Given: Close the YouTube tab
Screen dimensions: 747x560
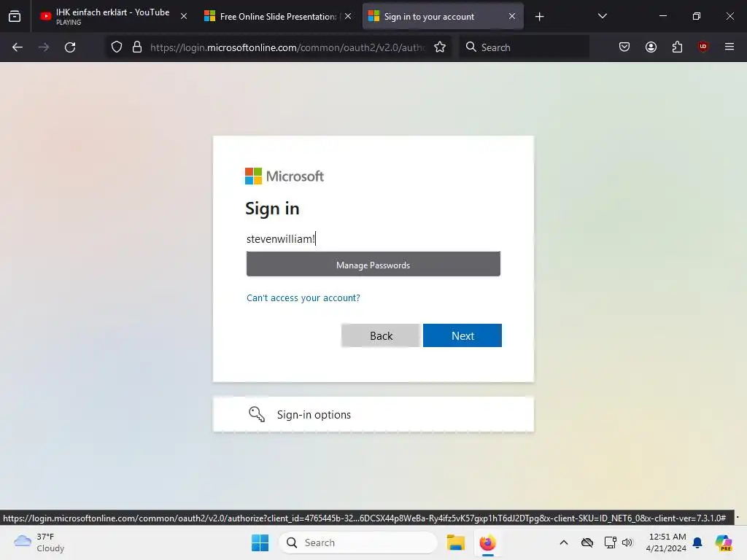Looking at the screenshot, I should click(184, 17).
